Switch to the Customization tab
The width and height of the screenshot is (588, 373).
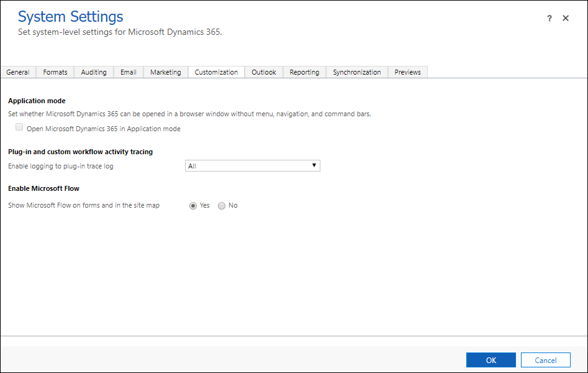pyautogui.click(x=216, y=71)
